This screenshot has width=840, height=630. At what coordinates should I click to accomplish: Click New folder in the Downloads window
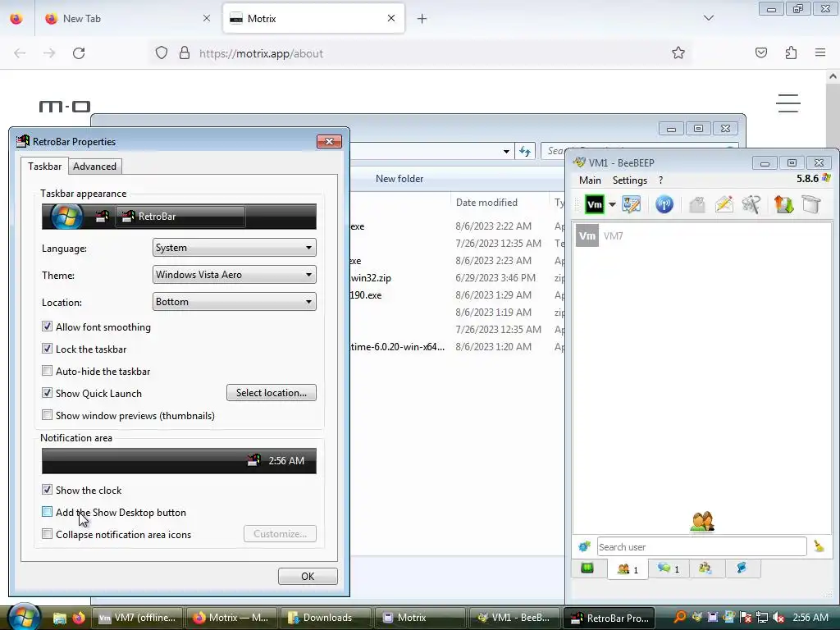399,179
